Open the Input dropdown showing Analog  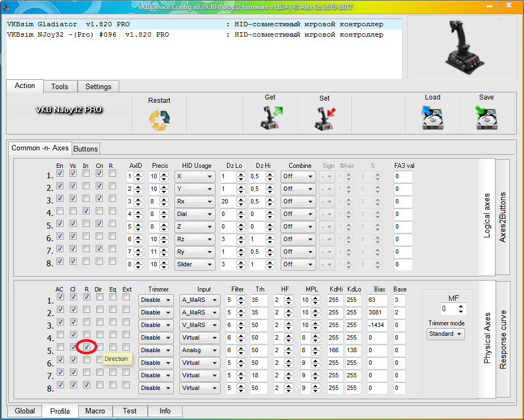200,350
